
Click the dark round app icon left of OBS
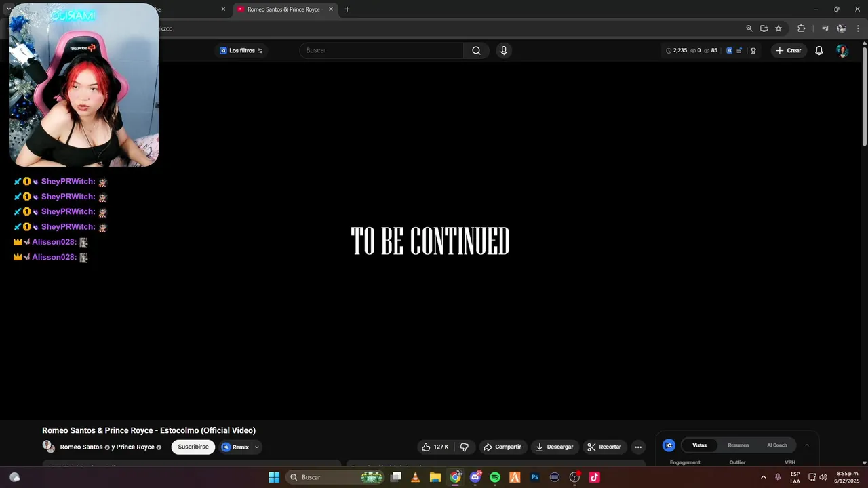point(555,477)
